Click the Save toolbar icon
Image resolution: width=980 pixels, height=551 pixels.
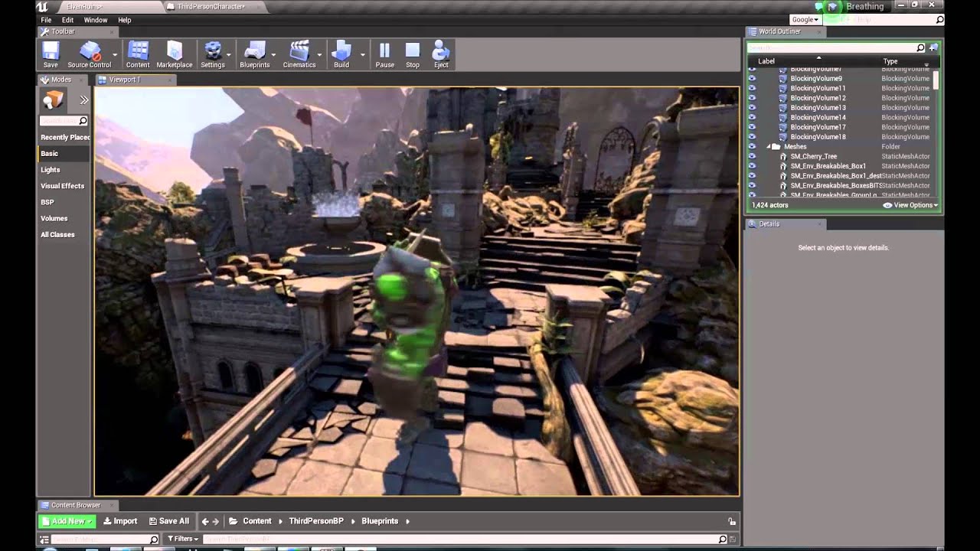51,54
